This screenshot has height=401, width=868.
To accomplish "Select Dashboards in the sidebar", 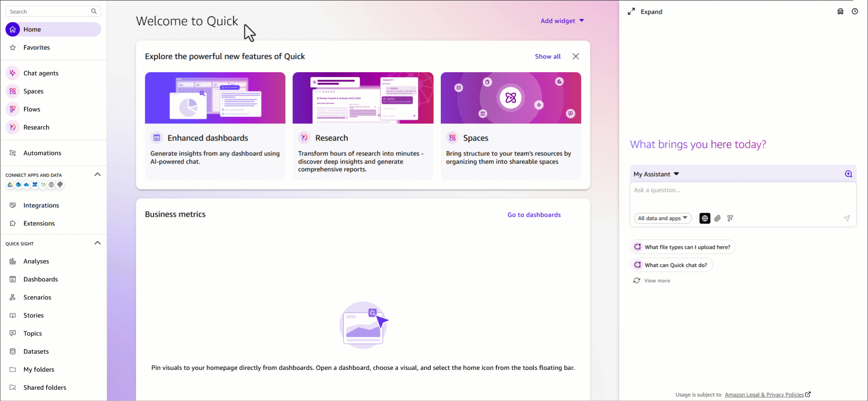I will (x=40, y=279).
